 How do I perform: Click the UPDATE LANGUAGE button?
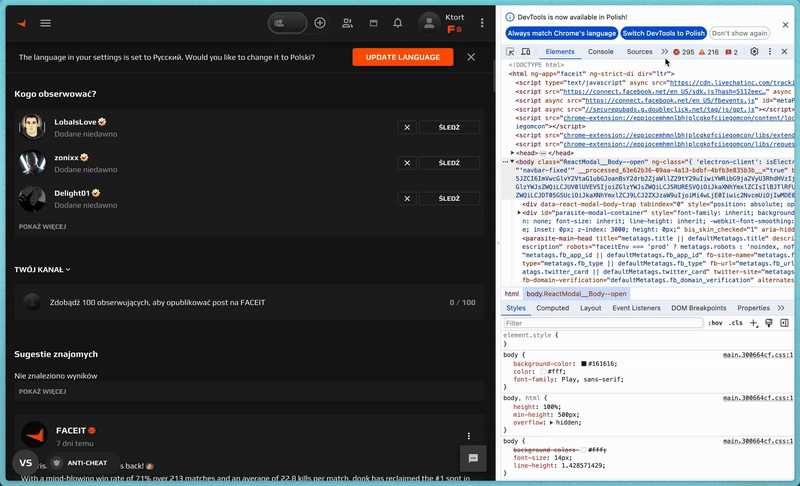[x=403, y=57]
